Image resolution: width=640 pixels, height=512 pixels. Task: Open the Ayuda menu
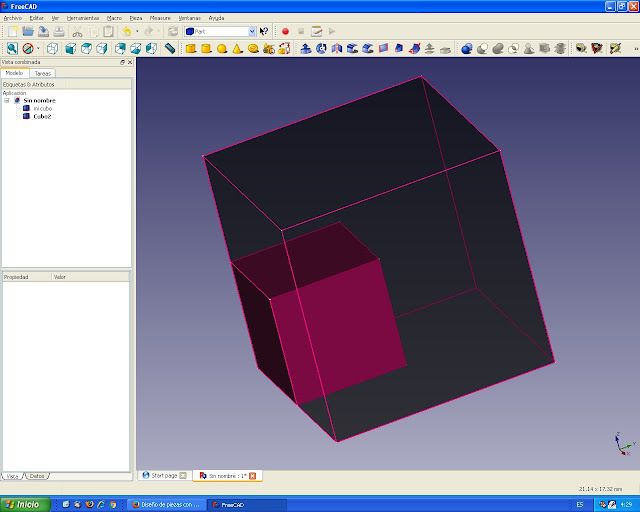coord(216,18)
